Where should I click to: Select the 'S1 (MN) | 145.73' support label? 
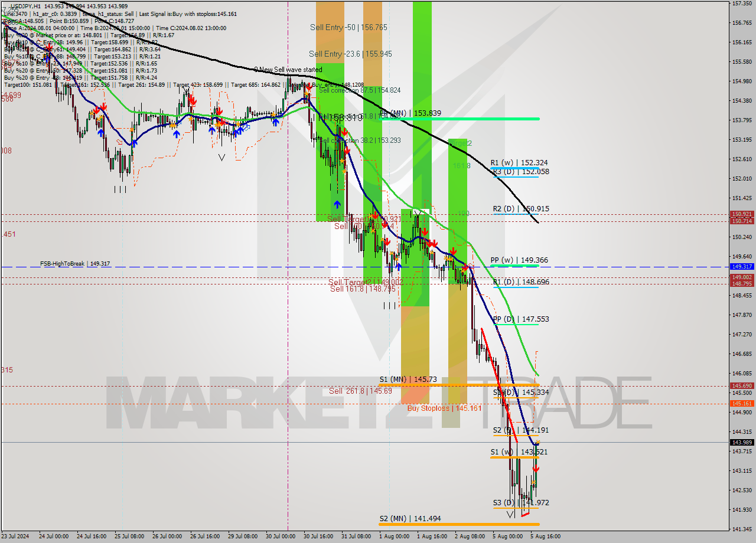(408, 379)
